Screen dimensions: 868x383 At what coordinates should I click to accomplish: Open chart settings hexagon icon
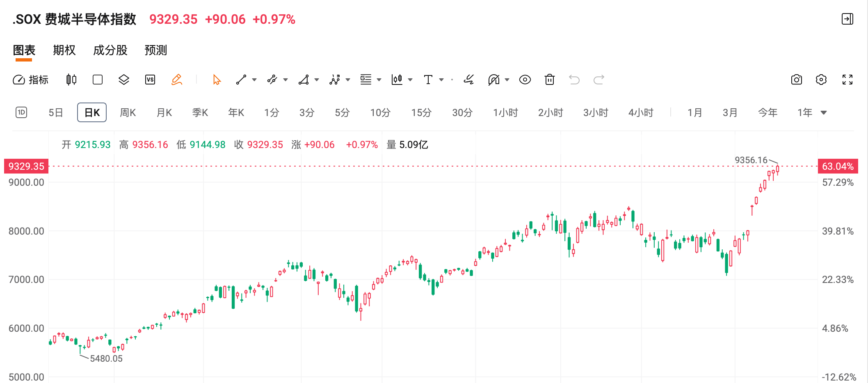[821, 80]
